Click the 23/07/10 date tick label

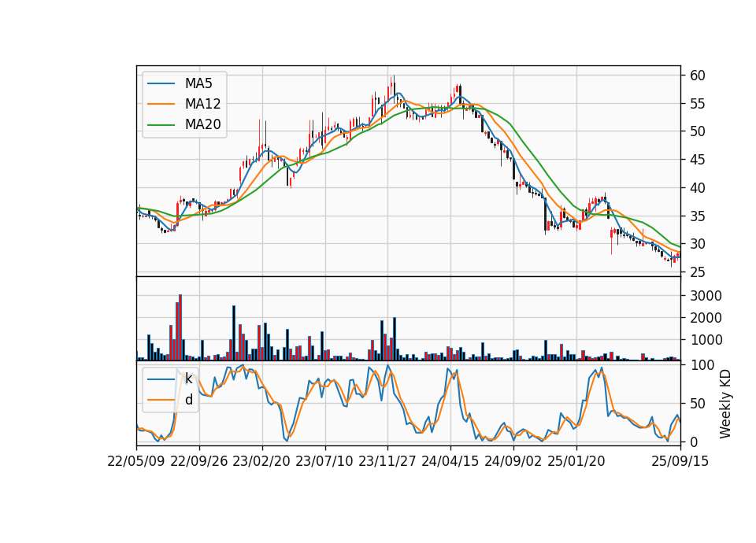click(324, 461)
